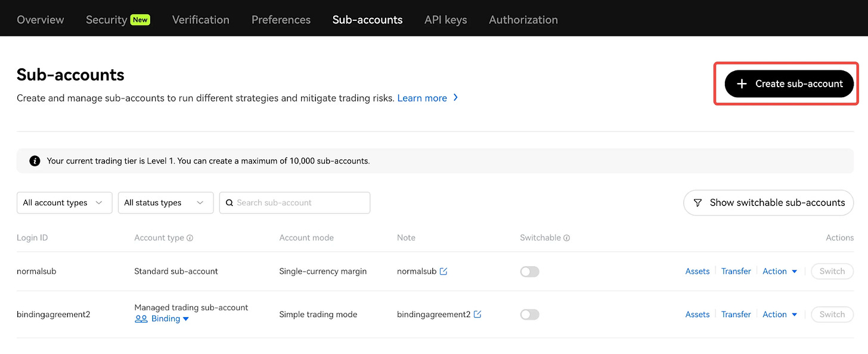868x354 pixels.
Task: Enable switchable for bindingagreement2
Action: click(529, 315)
